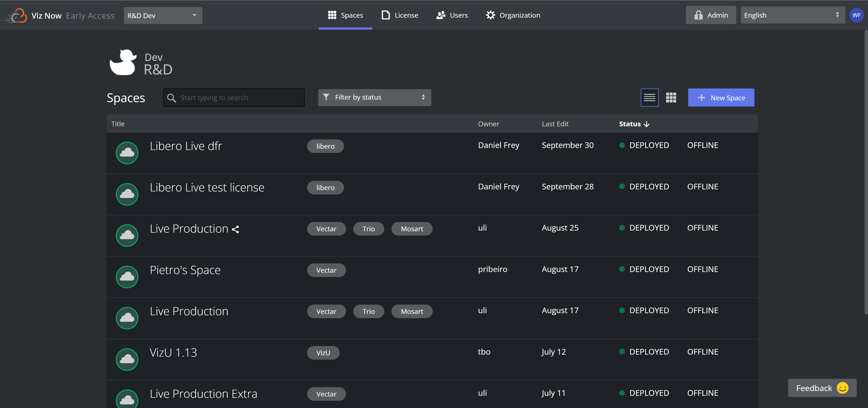
Task: Click the OFFLINE status for Live Production Extra
Action: click(703, 393)
